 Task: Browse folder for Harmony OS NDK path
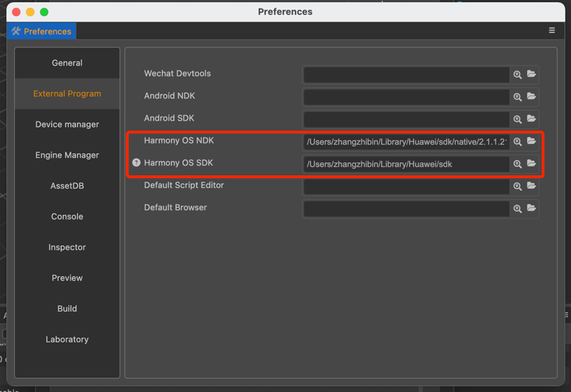pos(531,141)
